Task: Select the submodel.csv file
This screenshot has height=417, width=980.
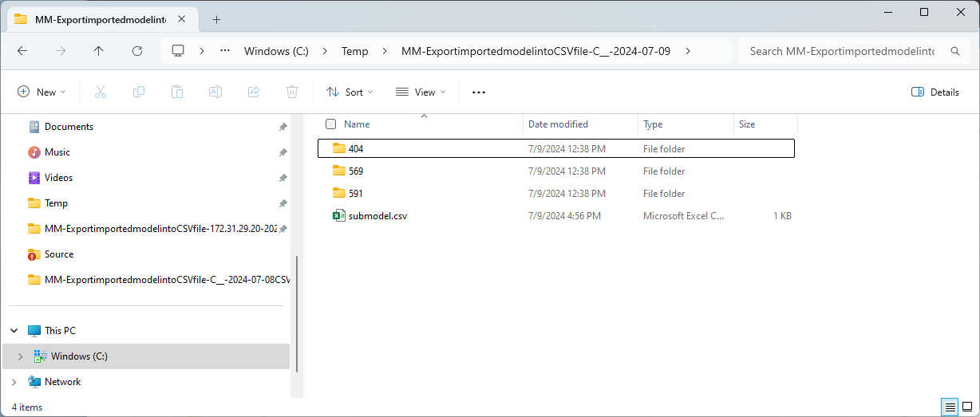Action: [x=378, y=216]
